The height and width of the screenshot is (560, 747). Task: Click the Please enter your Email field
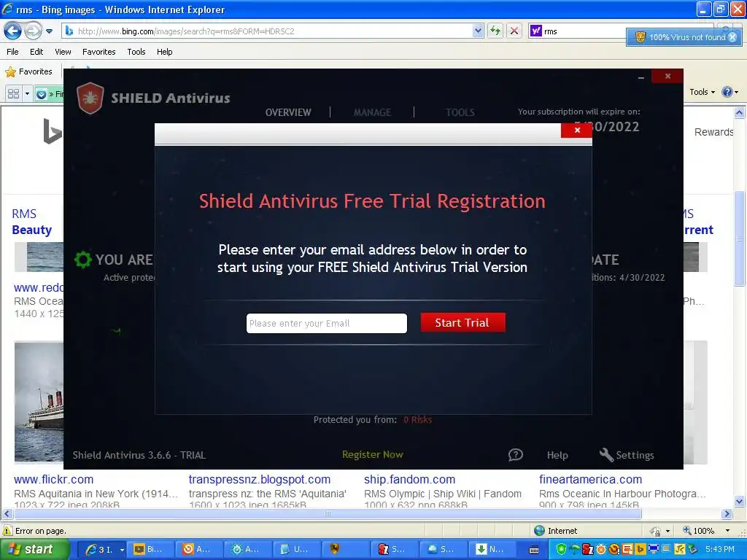(x=327, y=323)
